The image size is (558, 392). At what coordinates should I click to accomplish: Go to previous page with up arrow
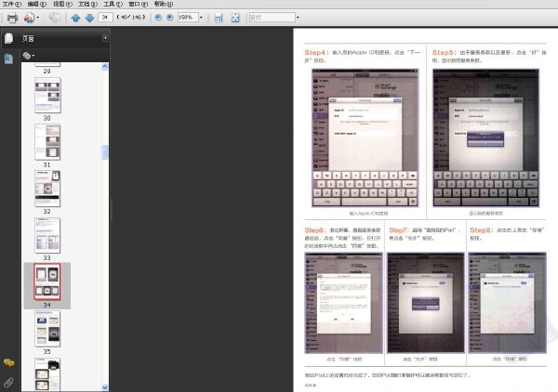tap(75, 18)
